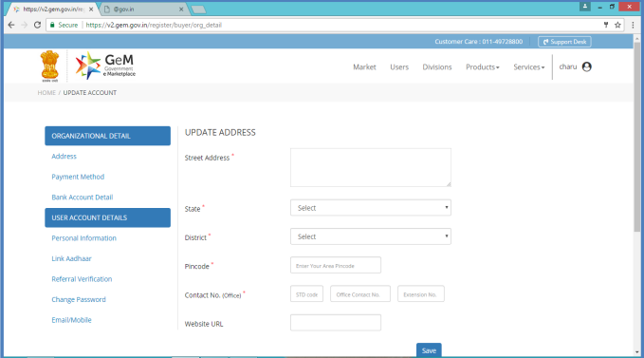
Task: Open Chrome menu three-dot icon
Action: (x=633, y=25)
